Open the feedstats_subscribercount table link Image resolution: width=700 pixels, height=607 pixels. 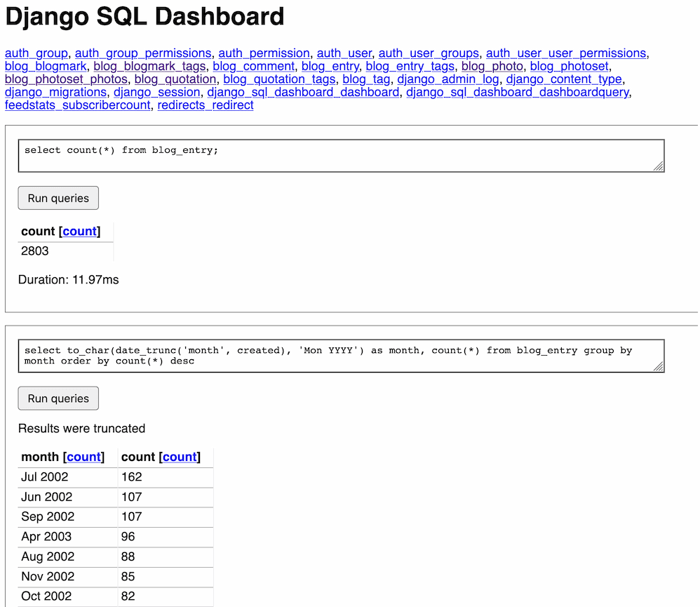[78, 105]
